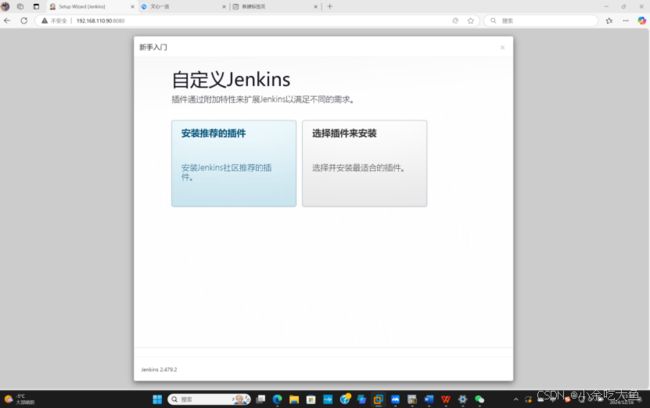650x408 pixels.
Task: Close the second browser tab
Action: click(x=224, y=7)
